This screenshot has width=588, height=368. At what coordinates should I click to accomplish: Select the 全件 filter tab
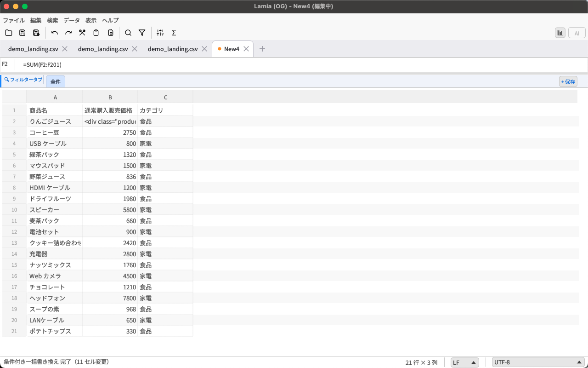coord(56,81)
